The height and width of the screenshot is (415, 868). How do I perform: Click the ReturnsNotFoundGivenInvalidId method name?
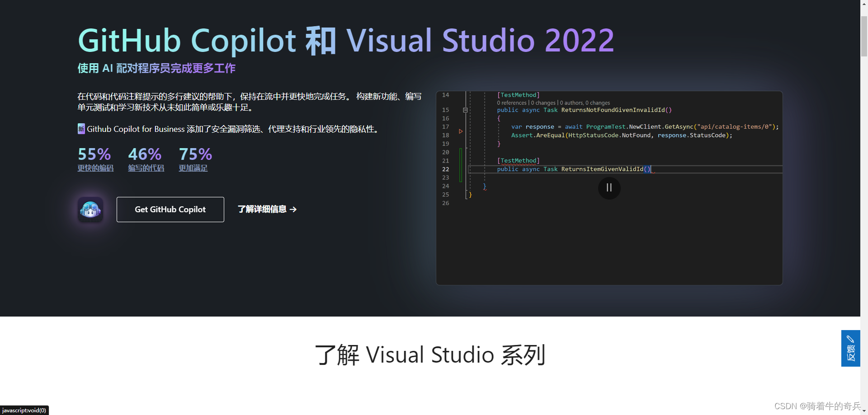[613, 110]
